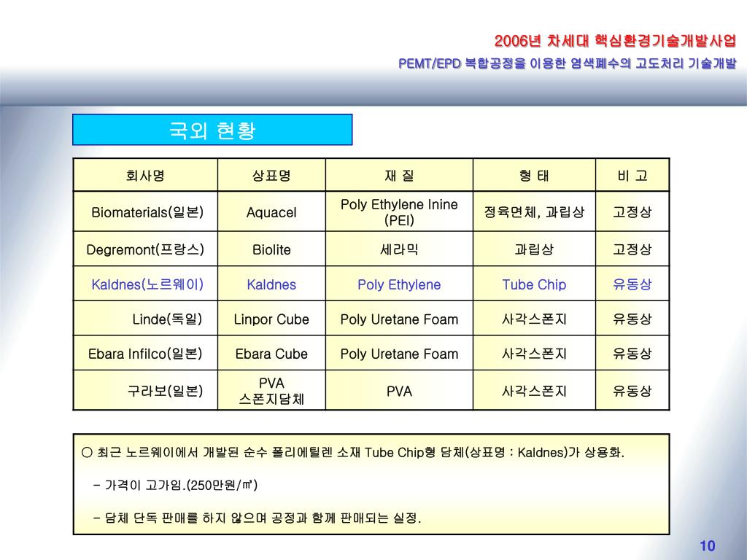Click the slide page number '10'
This screenshot has width=747, height=560.
[x=708, y=545]
